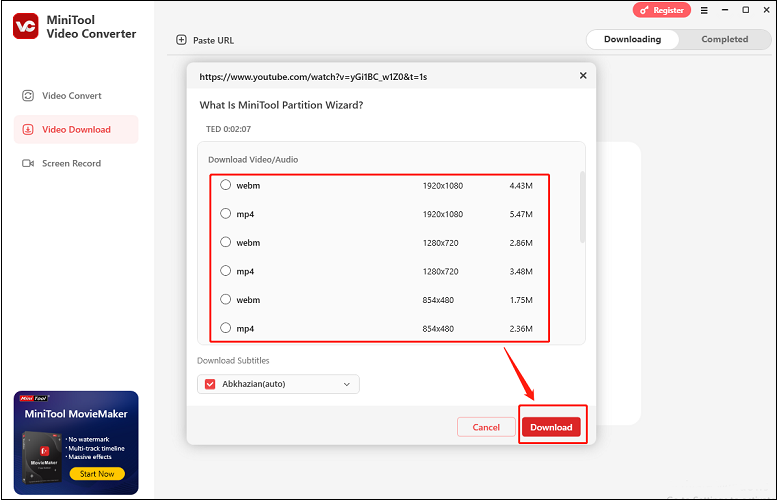Click the 5.47M file size value
This screenshot has width=777, height=500.
(521, 214)
